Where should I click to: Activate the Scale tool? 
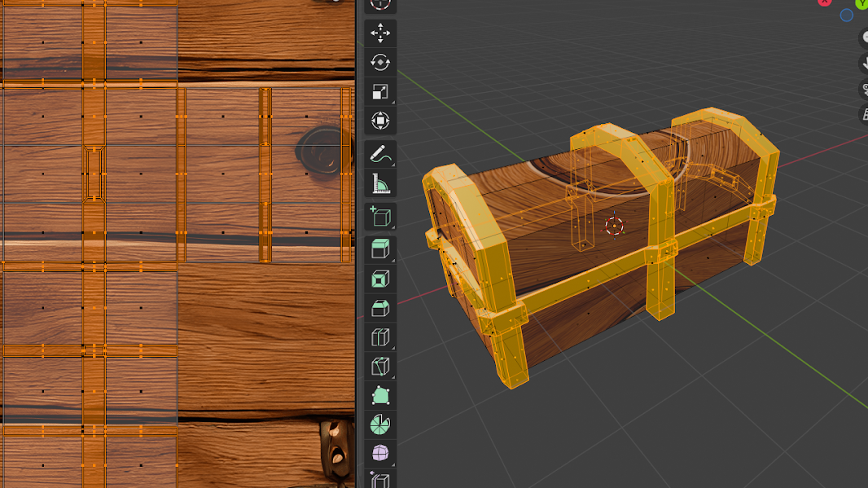[379, 92]
